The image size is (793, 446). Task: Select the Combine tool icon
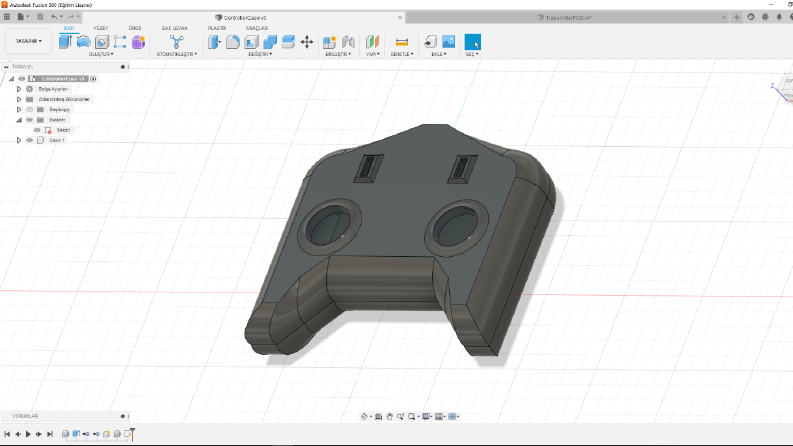point(270,42)
